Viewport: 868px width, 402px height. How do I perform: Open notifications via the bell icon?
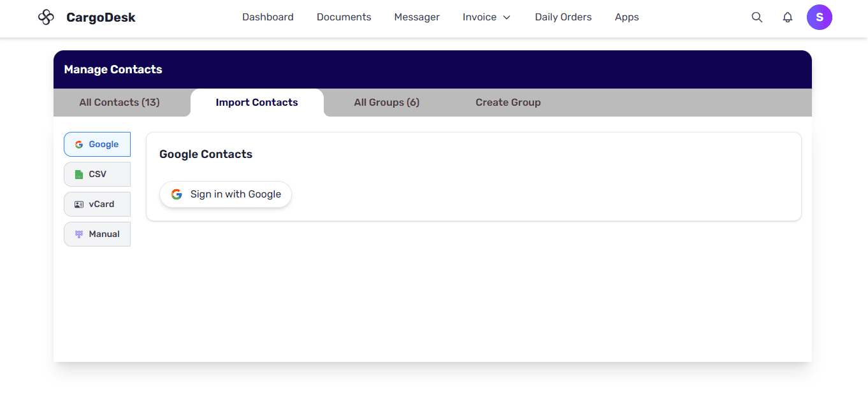coord(788,17)
